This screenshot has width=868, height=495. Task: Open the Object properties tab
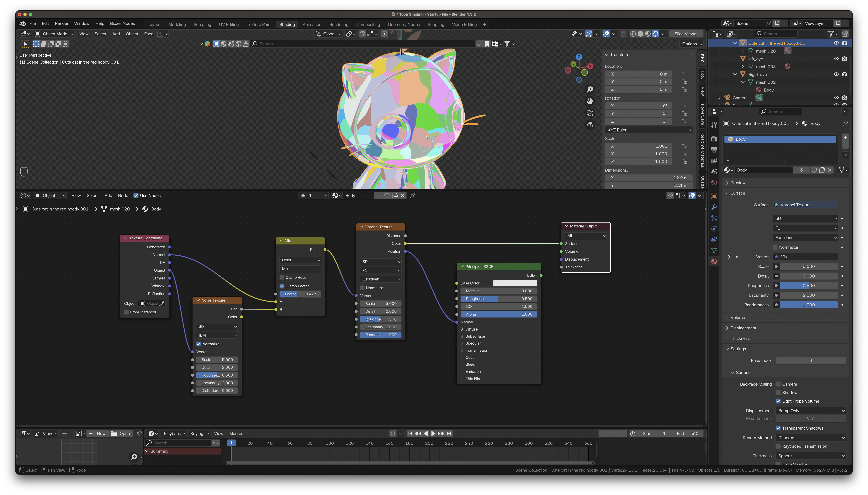(x=714, y=196)
